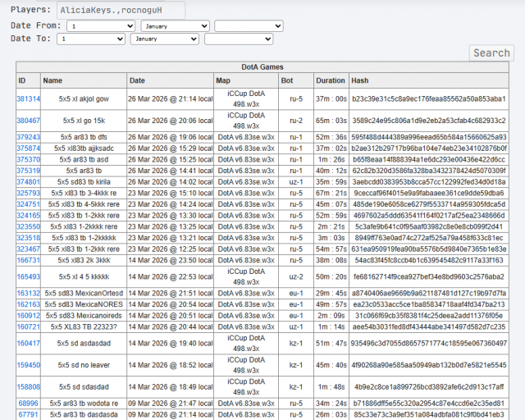Click date '26 Mar 2026 @ 21:14 local'
Viewport: 525px width, 420px height.
pos(170,98)
